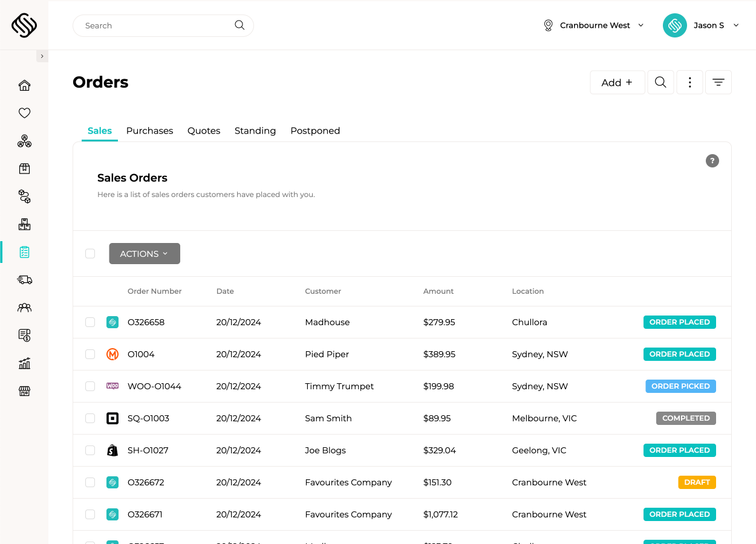Select the checkbox on Sam Smith's order row
This screenshot has height=544, width=756.
tap(90, 418)
